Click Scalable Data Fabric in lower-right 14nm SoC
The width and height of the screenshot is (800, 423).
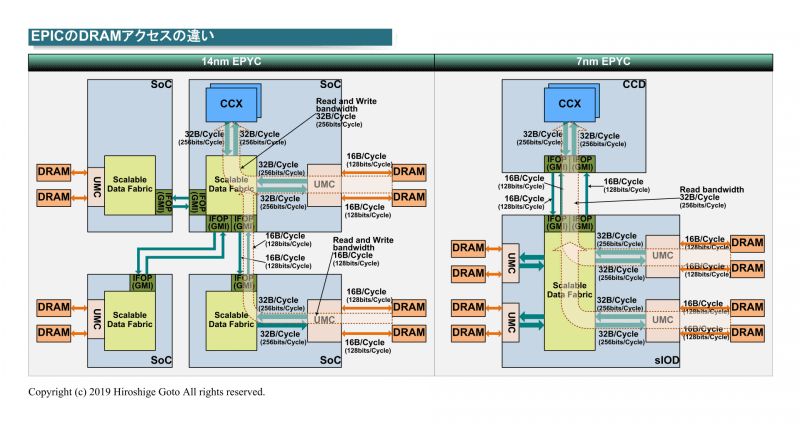click(x=231, y=320)
